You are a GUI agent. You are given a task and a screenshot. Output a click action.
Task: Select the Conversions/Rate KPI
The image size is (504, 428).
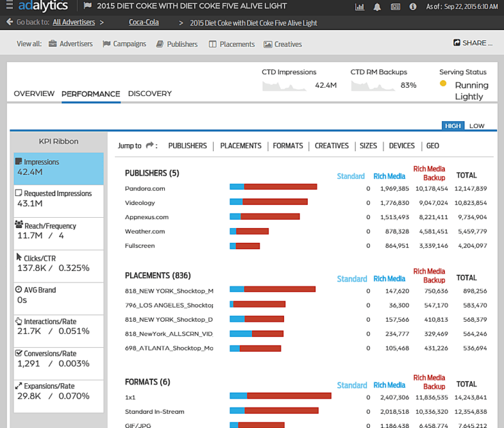pyautogui.click(x=59, y=359)
